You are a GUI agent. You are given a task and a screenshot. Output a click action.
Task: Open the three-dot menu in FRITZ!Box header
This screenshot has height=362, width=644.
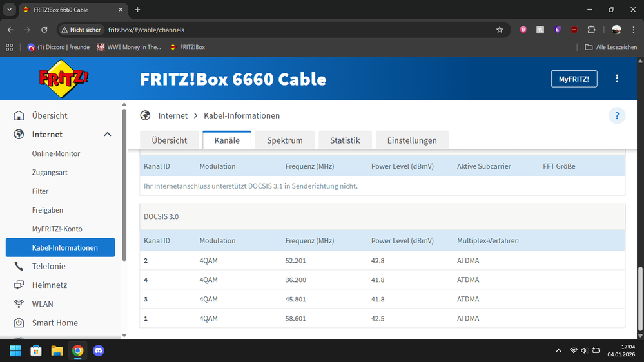point(617,79)
